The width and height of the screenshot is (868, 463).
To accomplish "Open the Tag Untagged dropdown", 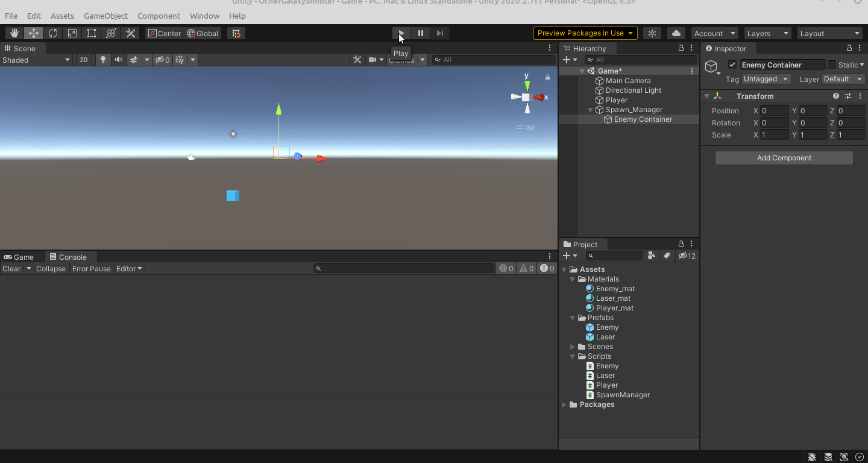I will point(766,79).
